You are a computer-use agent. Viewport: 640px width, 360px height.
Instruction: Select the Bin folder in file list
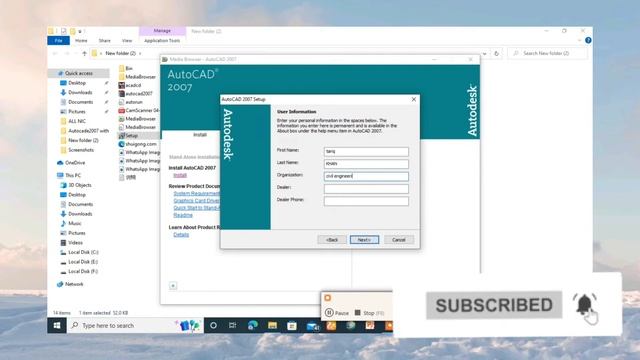(129, 68)
